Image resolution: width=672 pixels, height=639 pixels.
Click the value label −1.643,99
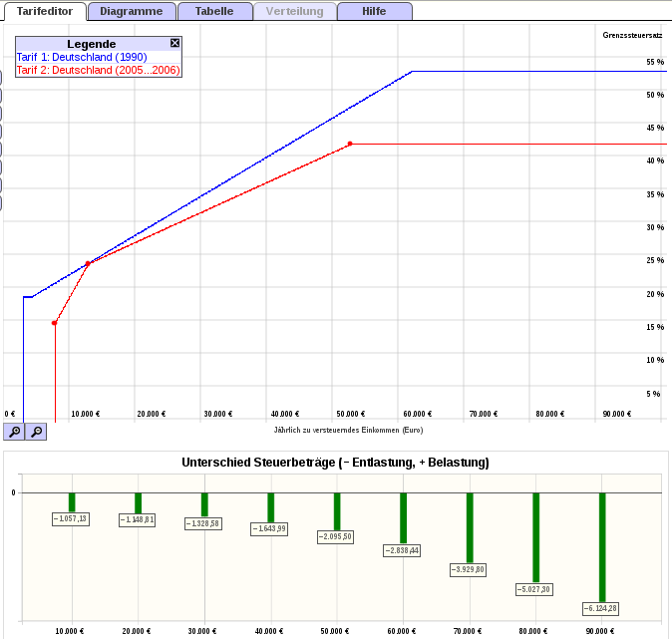click(269, 528)
